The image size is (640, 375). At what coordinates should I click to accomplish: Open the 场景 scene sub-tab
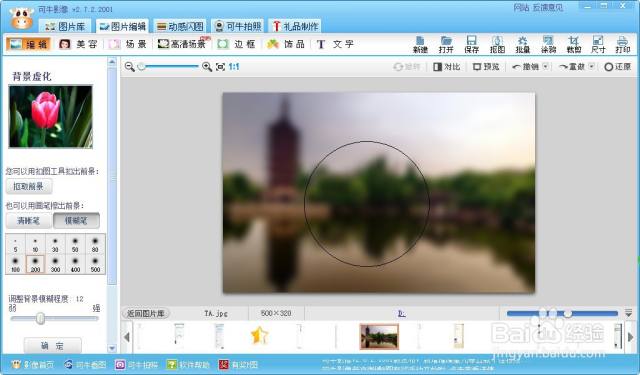pos(127,44)
